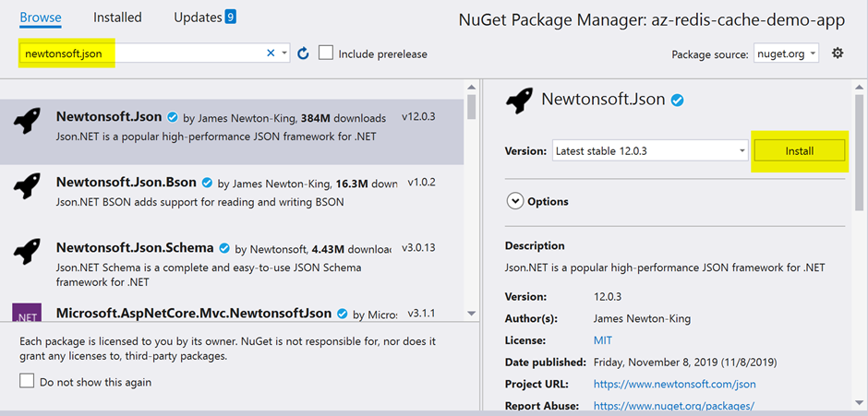The width and height of the screenshot is (868, 416).
Task: Open the search box history dropdown arrow
Action: tap(284, 53)
